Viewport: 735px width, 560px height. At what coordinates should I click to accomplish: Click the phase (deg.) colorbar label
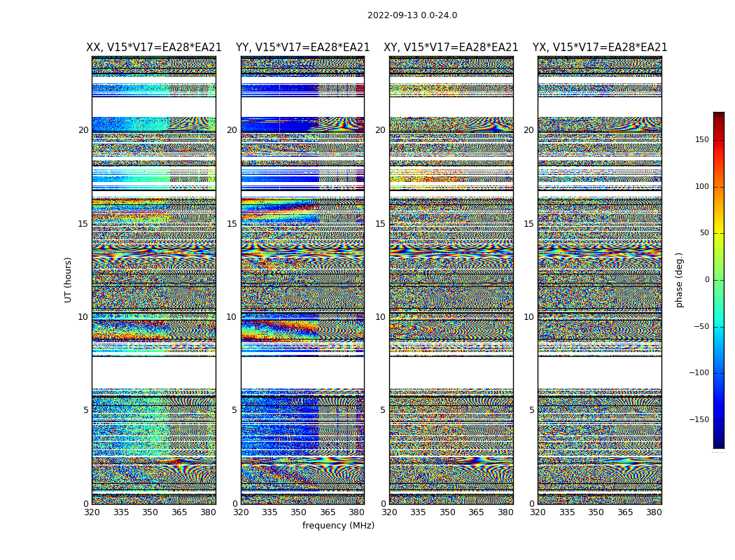coord(679,279)
